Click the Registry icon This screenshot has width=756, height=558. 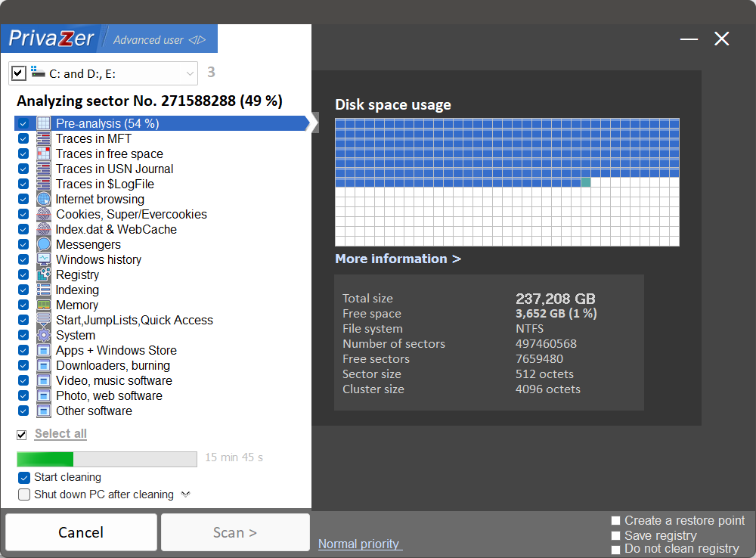click(x=43, y=274)
